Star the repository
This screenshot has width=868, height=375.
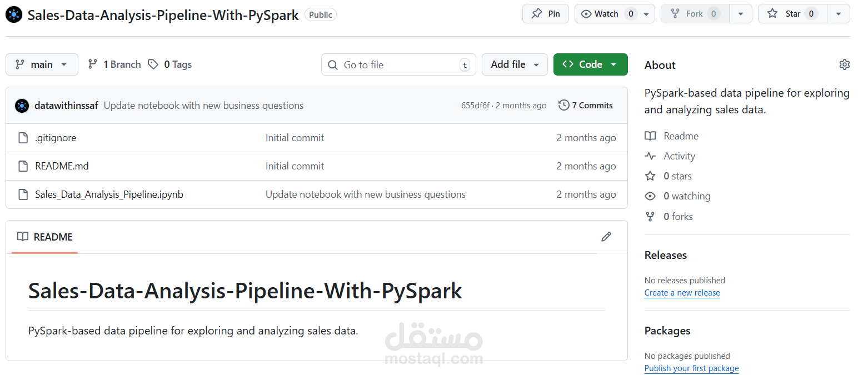point(792,13)
